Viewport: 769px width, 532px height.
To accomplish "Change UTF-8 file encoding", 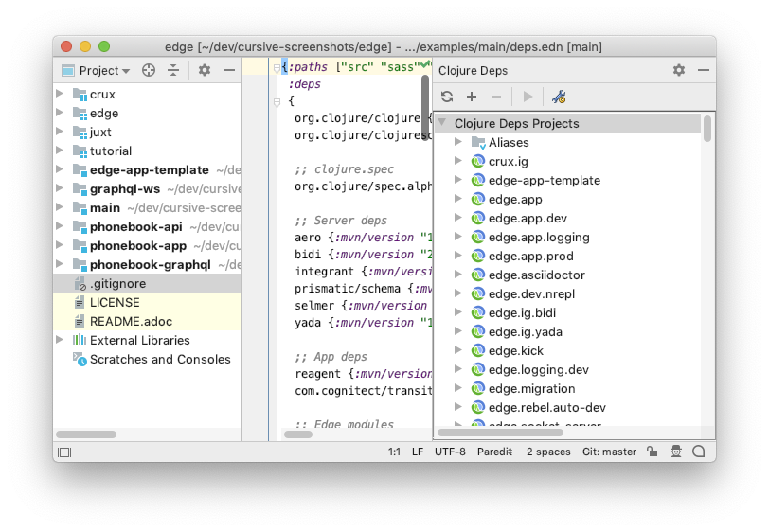I will (x=450, y=452).
